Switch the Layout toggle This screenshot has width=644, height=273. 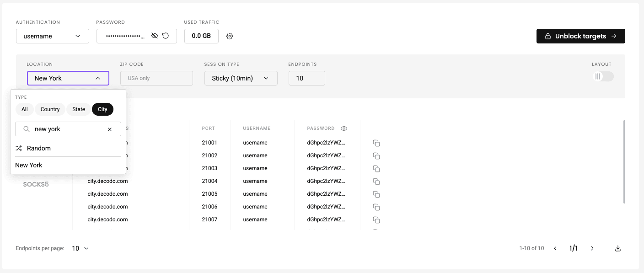click(603, 76)
